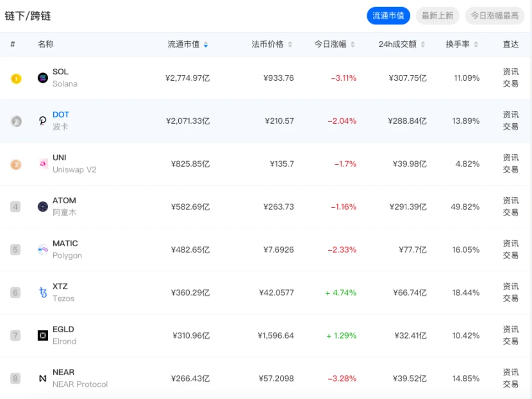Click the SOL coin name
The image size is (532, 399).
(x=60, y=72)
